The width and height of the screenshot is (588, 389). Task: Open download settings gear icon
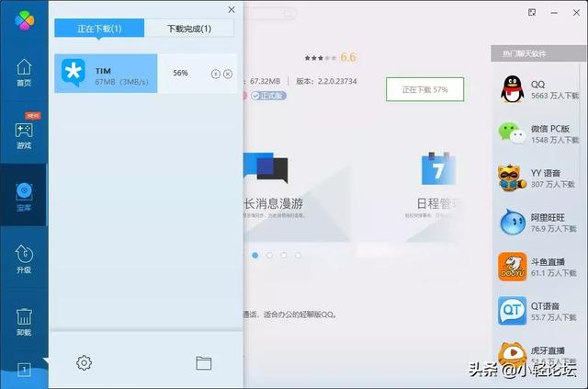(x=84, y=362)
